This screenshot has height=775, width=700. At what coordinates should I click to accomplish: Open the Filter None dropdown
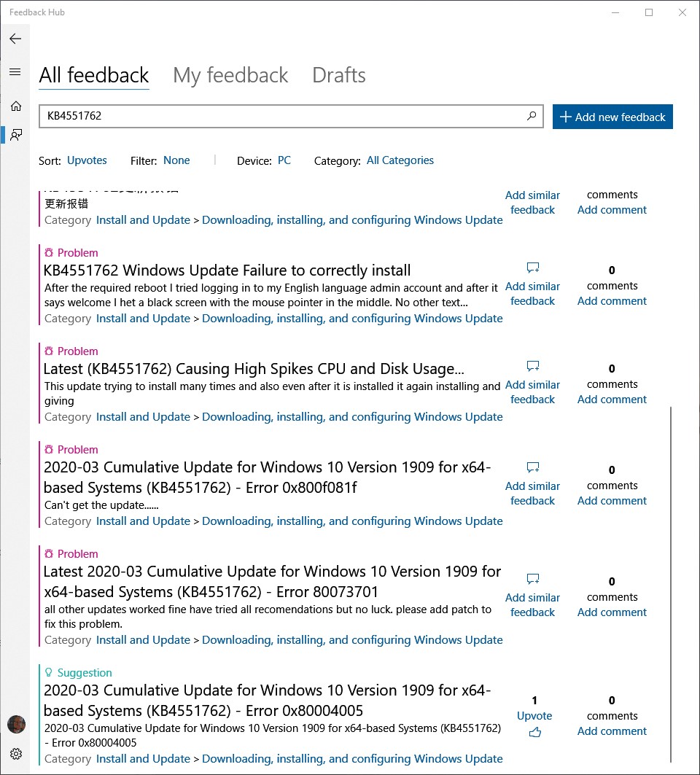176,160
